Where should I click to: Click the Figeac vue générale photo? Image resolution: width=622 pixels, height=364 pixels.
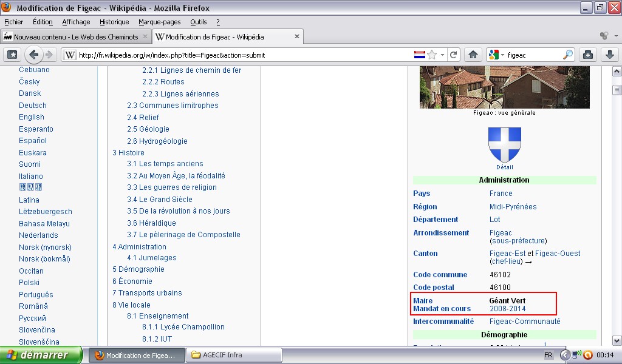click(505, 87)
